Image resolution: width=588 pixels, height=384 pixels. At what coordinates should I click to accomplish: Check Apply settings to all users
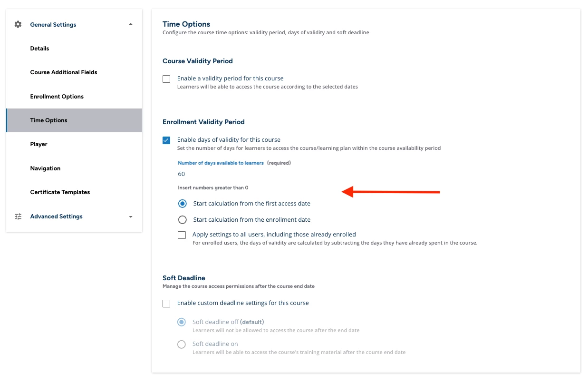tap(182, 235)
